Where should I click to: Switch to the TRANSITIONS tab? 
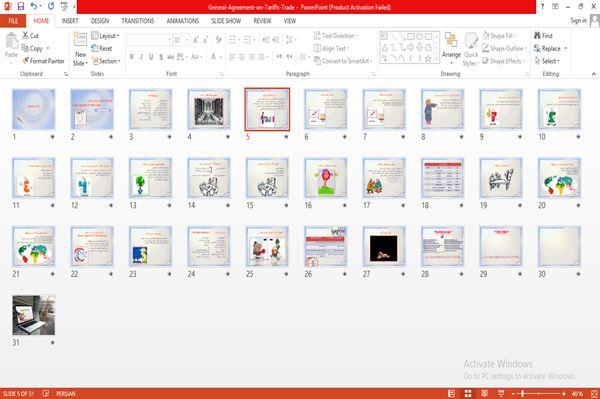[138, 21]
